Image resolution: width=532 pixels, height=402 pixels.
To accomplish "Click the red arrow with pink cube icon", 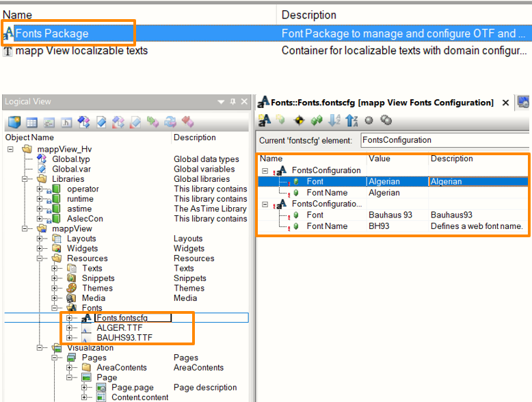I will coord(187,122).
